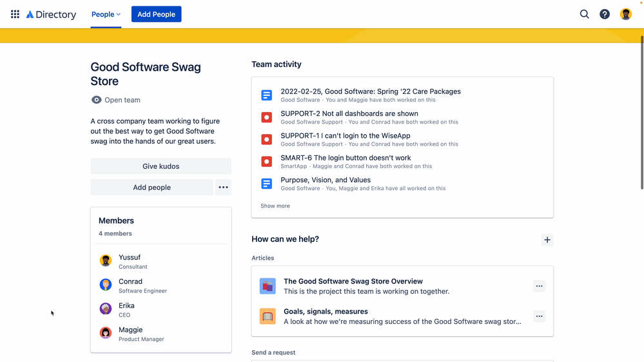Viewport: 644px width, 362px height.
Task: Click the 'Open team' label
Action: coord(122,100)
